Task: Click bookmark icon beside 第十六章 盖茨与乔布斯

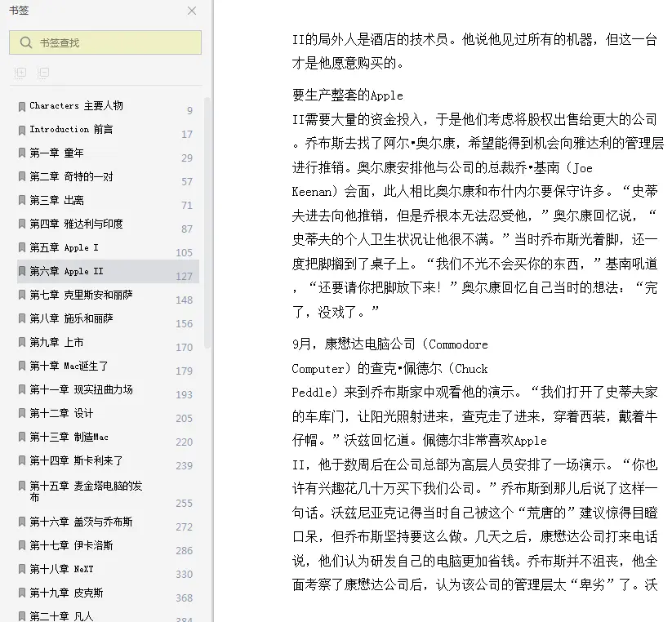Action: pos(22,522)
